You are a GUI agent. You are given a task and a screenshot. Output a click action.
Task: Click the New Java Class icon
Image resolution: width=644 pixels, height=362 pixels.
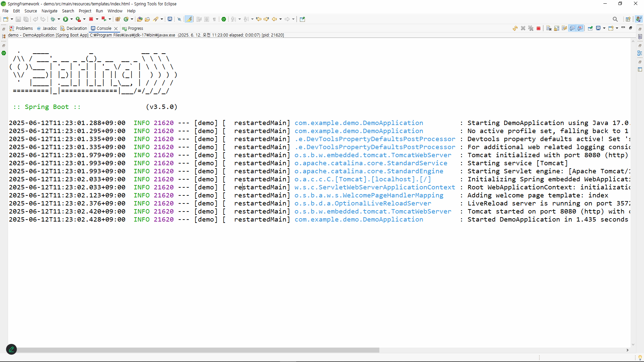click(x=126, y=19)
